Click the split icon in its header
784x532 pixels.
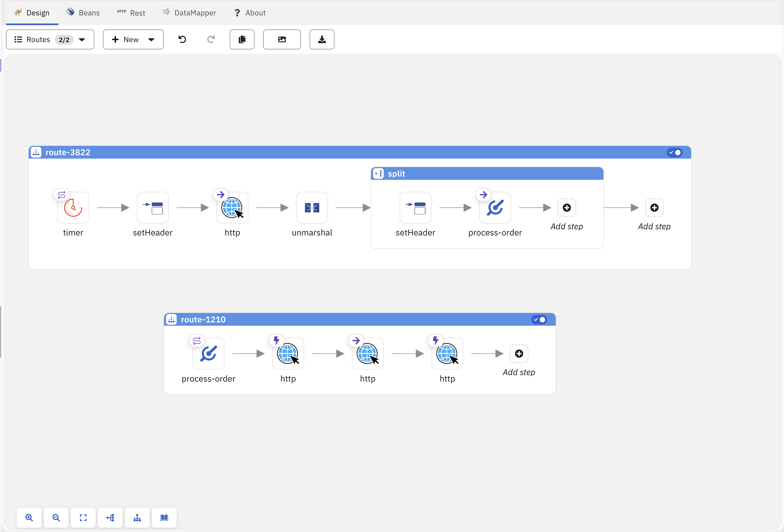(x=378, y=174)
